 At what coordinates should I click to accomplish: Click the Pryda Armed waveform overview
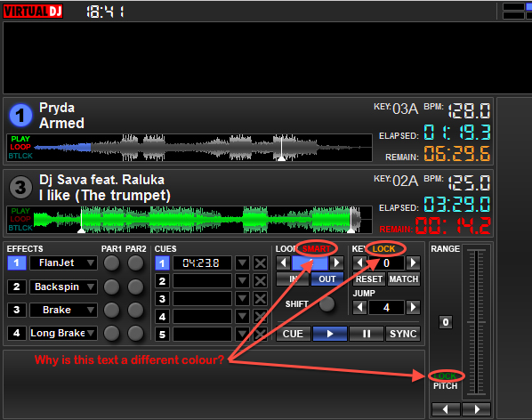(189, 148)
